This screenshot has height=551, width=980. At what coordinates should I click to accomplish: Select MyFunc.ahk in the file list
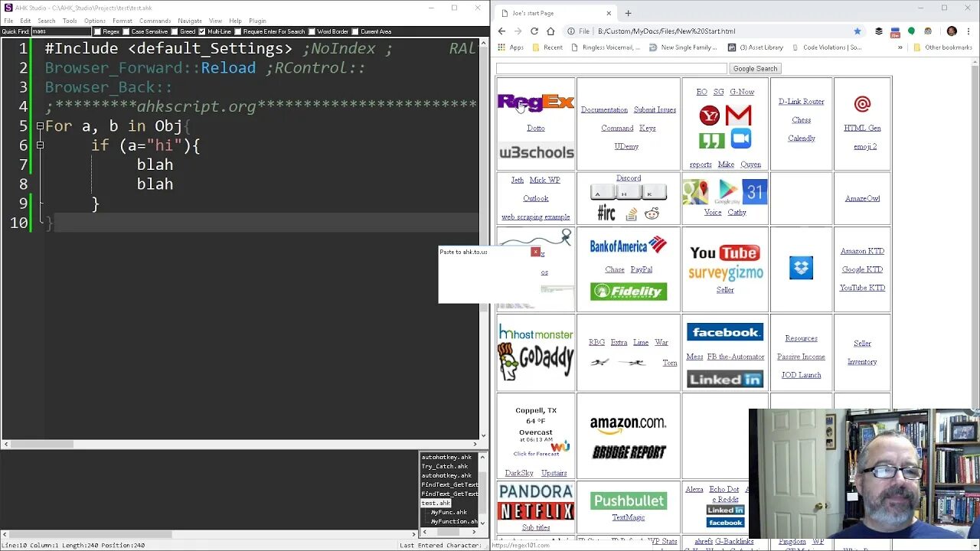click(x=449, y=512)
